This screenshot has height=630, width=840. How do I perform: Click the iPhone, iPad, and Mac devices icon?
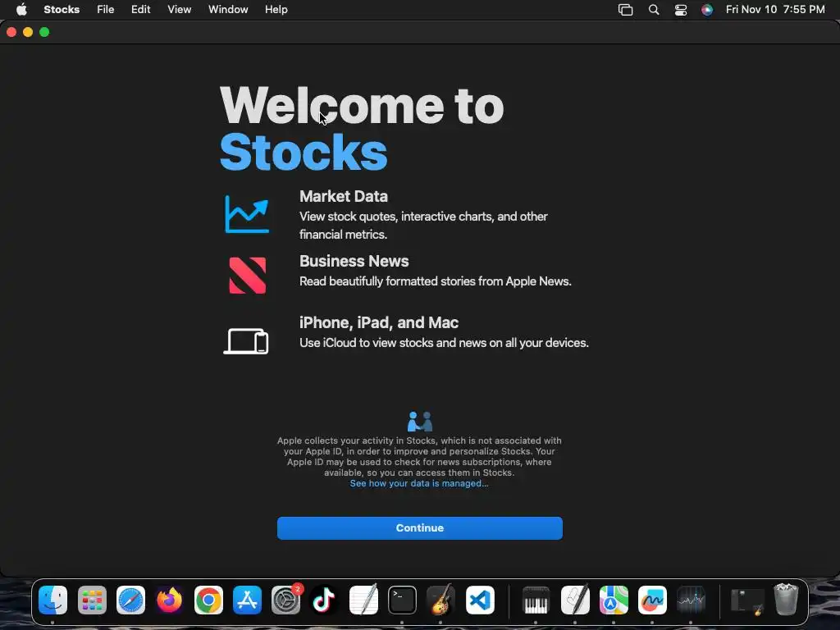coord(246,340)
